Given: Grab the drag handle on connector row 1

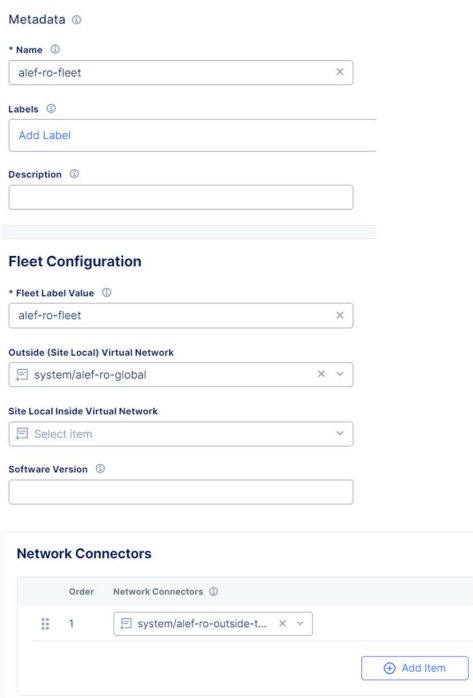Looking at the screenshot, I should (45, 624).
